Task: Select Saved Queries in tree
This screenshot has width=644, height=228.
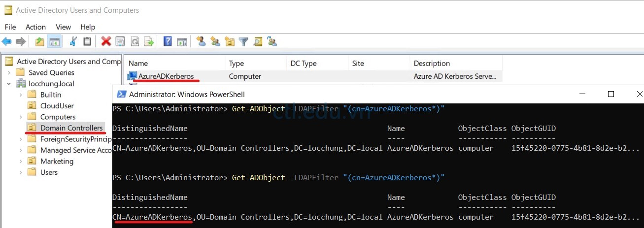Action: [x=51, y=72]
